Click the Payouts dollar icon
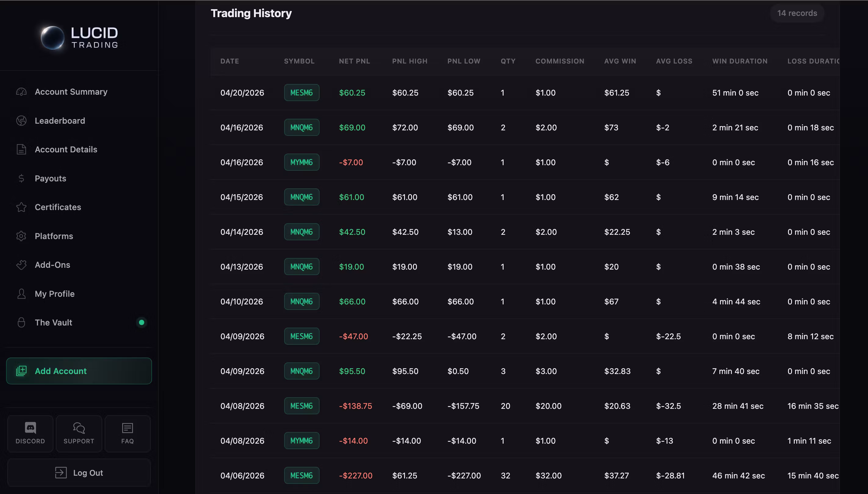The height and width of the screenshot is (494, 868). (x=21, y=178)
